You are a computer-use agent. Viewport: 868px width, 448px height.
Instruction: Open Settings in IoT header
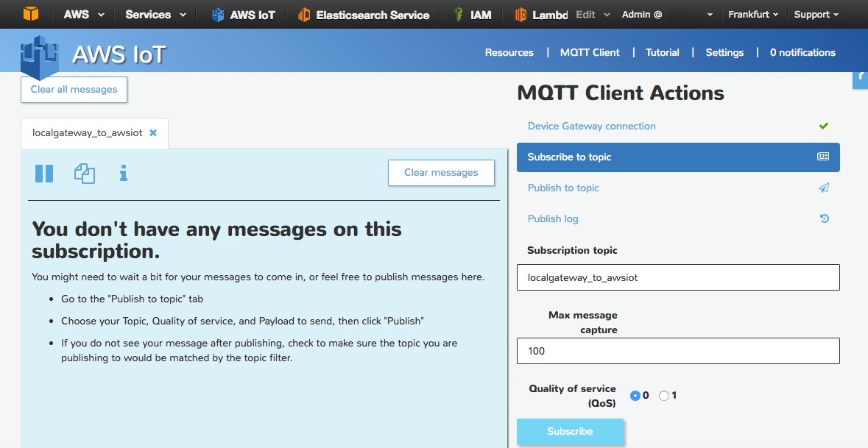click(x=724, y=52)
